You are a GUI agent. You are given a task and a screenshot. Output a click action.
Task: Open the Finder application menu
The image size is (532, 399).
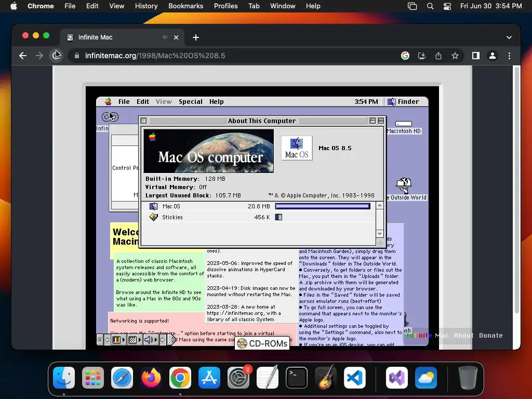click(403, 101)
